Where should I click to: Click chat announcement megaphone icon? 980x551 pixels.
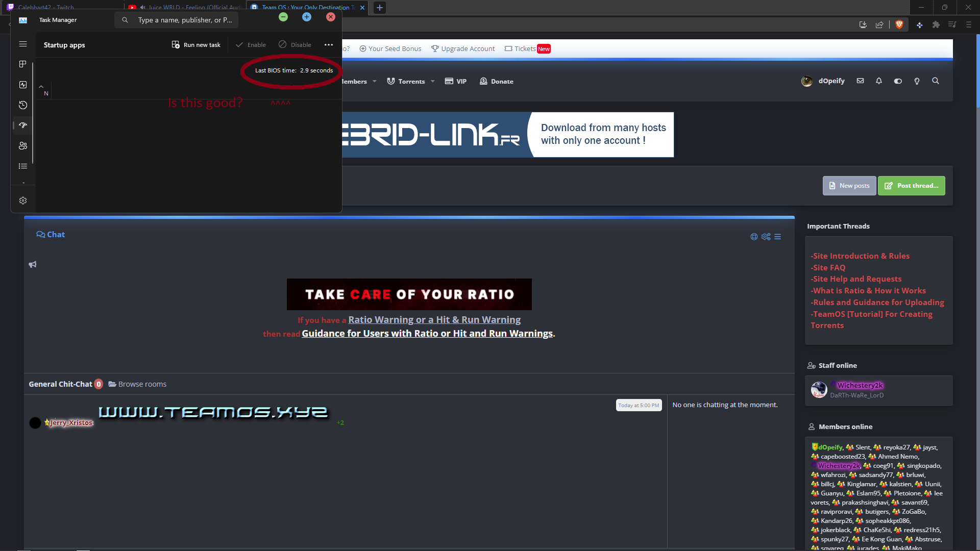click(x=33, y=264)
